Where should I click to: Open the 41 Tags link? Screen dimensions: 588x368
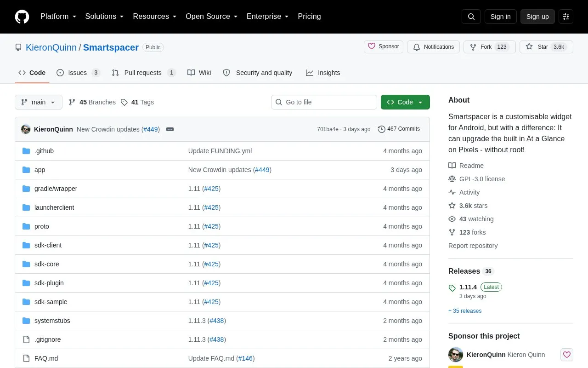coord(137,102)
